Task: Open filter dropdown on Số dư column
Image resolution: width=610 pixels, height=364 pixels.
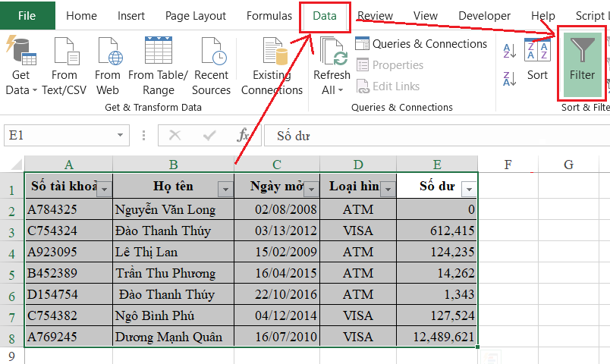Action: (x=468, y=189)
